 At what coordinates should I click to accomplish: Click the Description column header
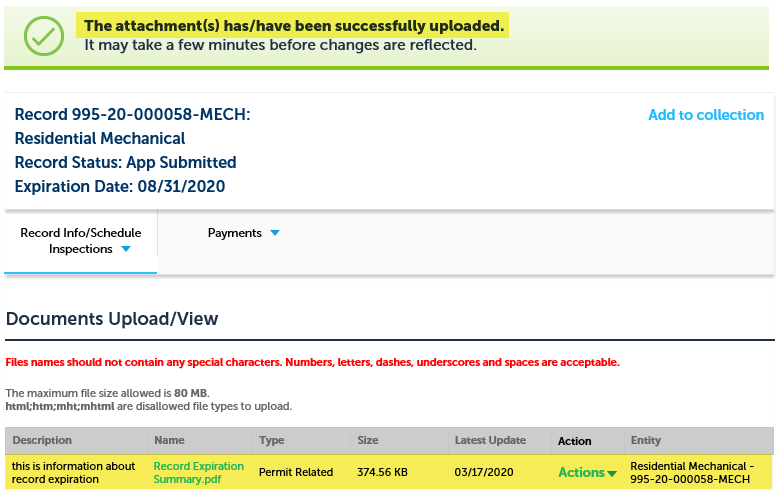[42, 440]
